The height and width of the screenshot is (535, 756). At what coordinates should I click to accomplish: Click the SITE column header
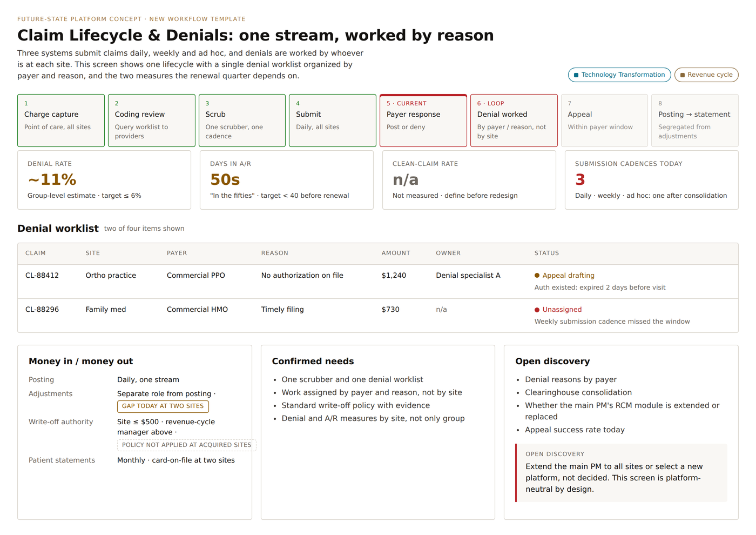[x=93, y=253]
